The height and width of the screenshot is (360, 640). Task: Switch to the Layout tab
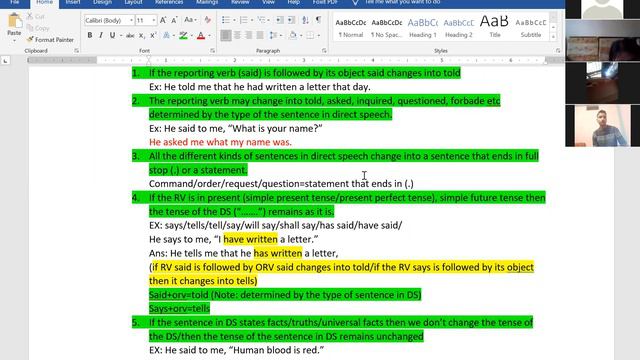133,2
